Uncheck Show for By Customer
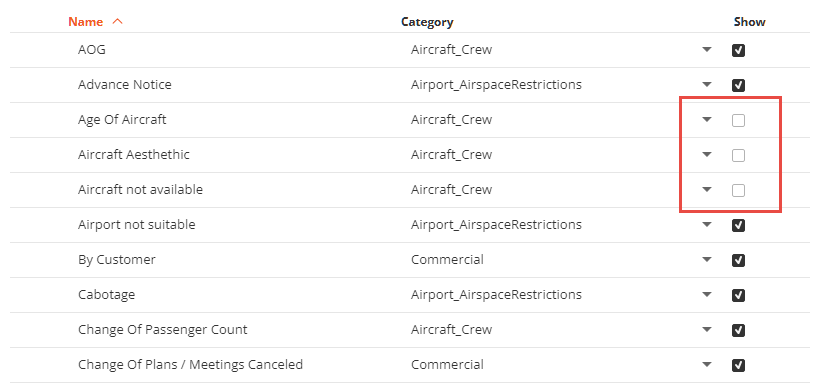This screenshot has height=384, width=816. [738, 260]
